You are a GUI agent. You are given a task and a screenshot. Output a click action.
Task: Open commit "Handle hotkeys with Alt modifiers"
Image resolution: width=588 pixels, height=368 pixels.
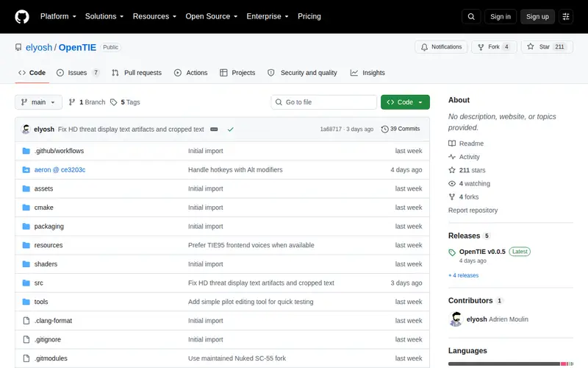(235, 170)
